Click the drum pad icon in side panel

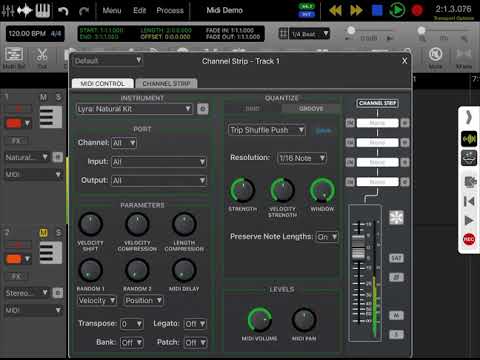pyautogui.click(x=469, y=158)
